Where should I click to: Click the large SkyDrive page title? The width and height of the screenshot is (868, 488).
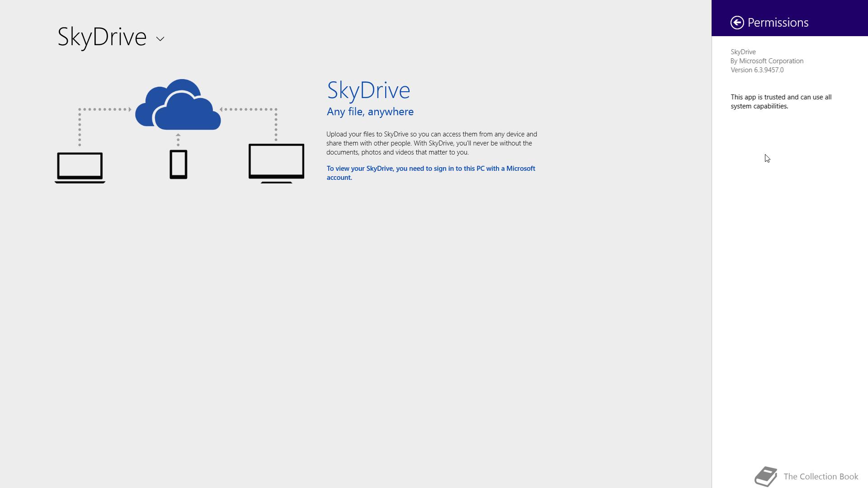(102, 37)
